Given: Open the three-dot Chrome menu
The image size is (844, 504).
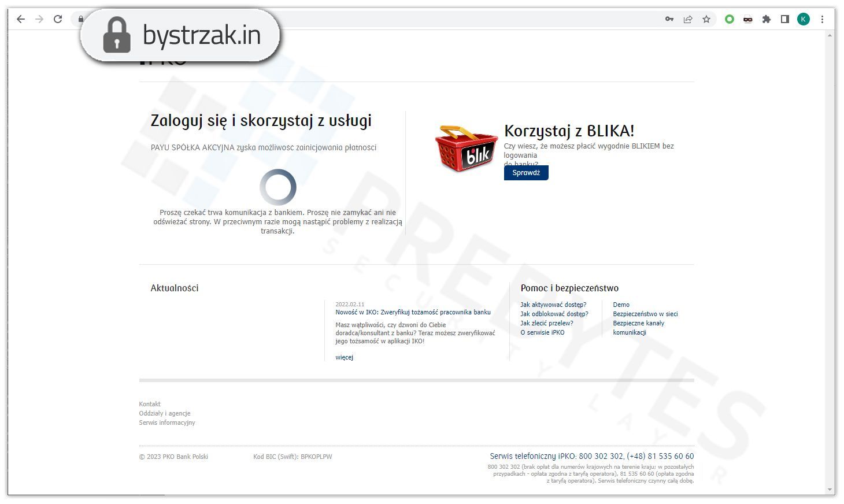Looking at the screenshot, I should point(823,18).
